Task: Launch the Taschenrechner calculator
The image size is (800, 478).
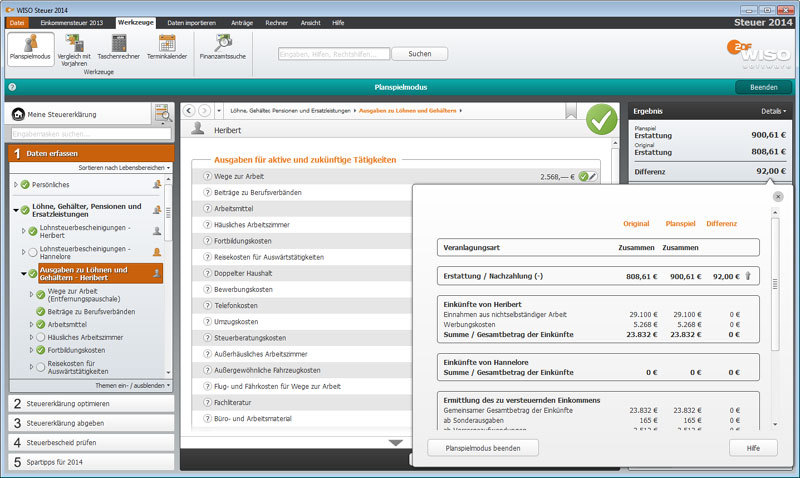Action: [118, 47]
